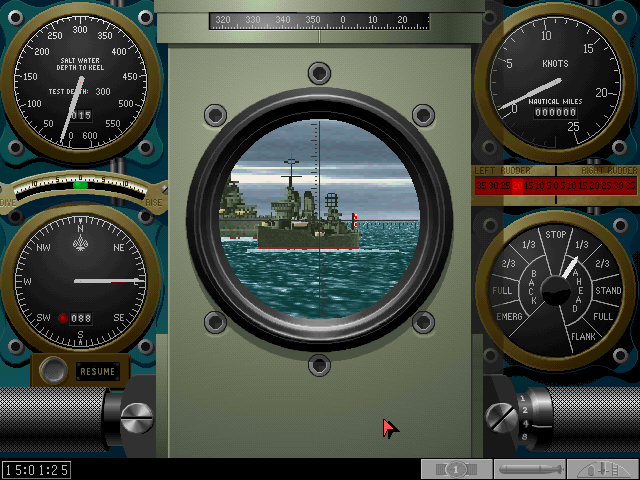
Task: Click the right periscope handle screw knob
Action: [x=501, y=418]
